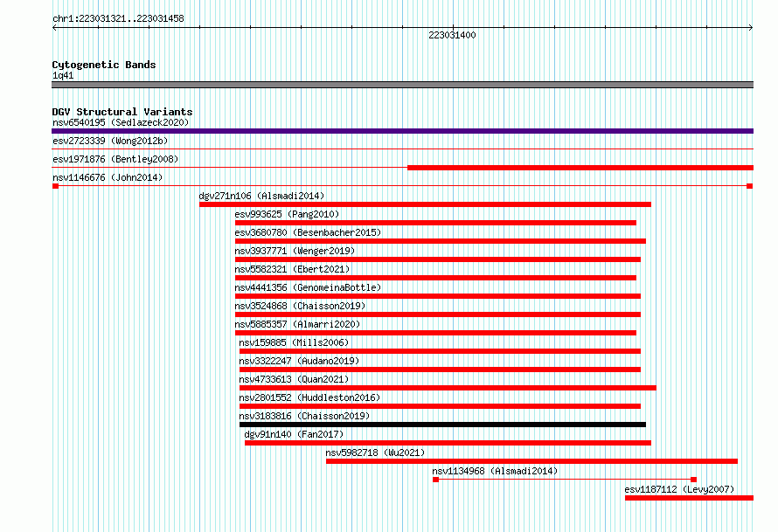Click the thick red esv1971876 variant bar

pos(580,168)
